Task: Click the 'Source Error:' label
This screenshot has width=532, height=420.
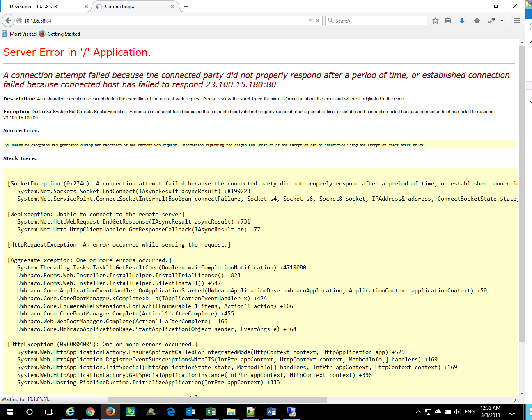Action: coord(21,130)
